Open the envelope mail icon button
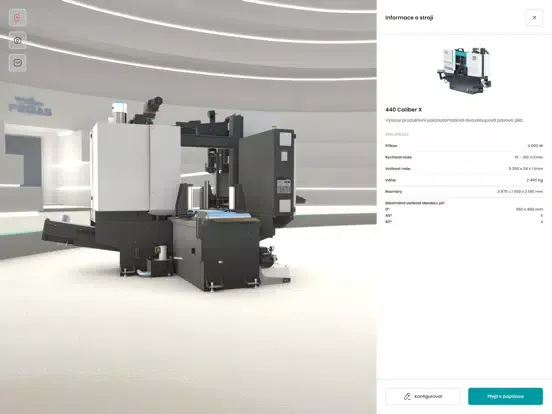The height and width of the screenshot is (414, 552). click(x=17, y=63)
